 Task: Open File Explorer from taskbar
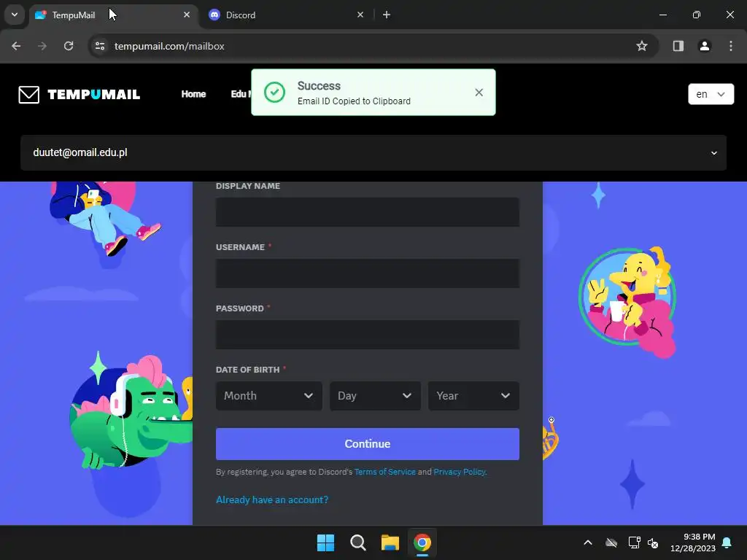coord(390,542)
